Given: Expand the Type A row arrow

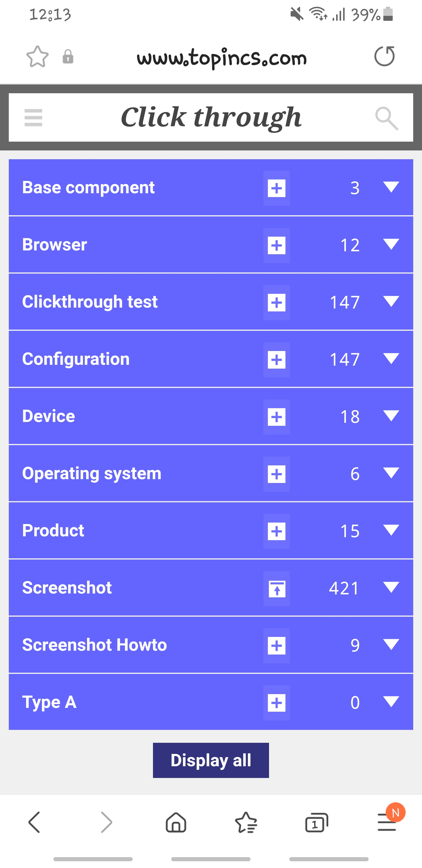Looking at the screenshot, I should coord(391,702).
